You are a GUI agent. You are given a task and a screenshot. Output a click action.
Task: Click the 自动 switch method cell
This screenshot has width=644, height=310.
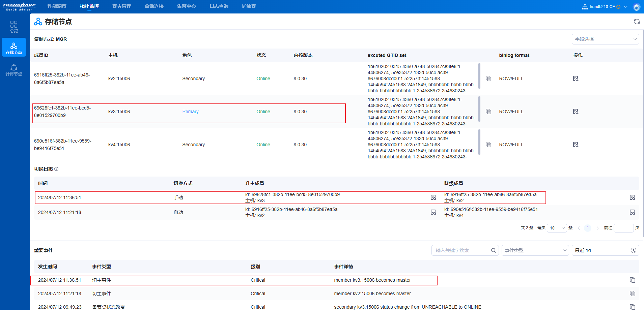(x=178, y=212)
